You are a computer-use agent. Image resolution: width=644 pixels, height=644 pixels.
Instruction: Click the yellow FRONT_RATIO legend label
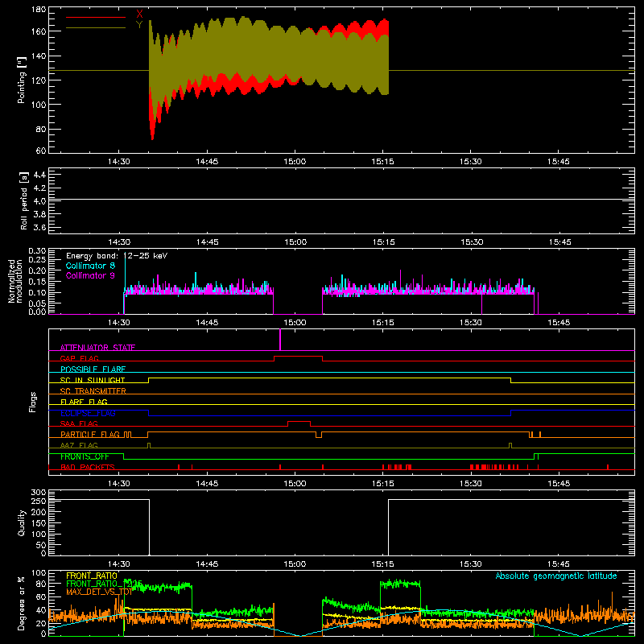tap(92, 576)
